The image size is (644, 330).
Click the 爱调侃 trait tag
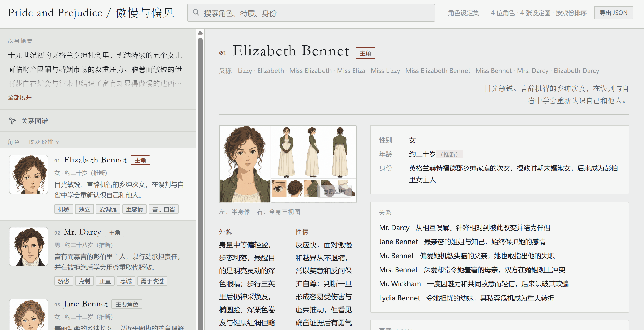click(108, 209)
